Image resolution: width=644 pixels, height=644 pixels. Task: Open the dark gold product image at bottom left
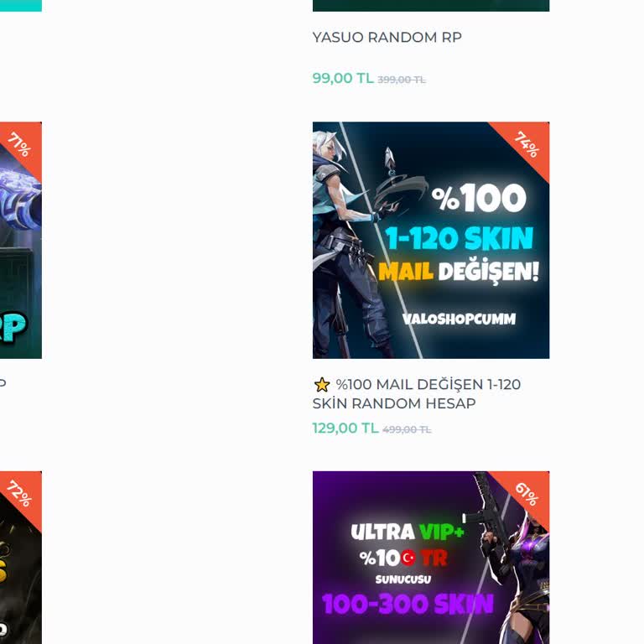(x=20, y=558)
